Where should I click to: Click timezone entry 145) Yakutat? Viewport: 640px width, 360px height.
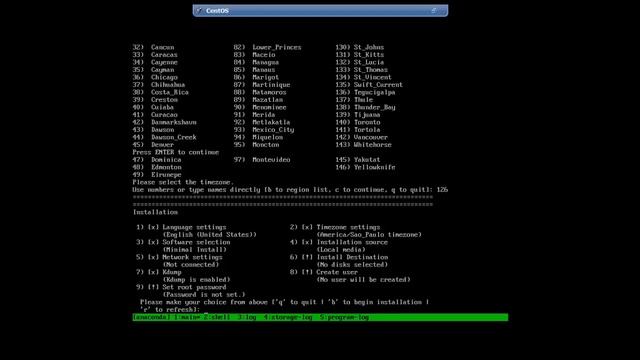pos(358,160)
